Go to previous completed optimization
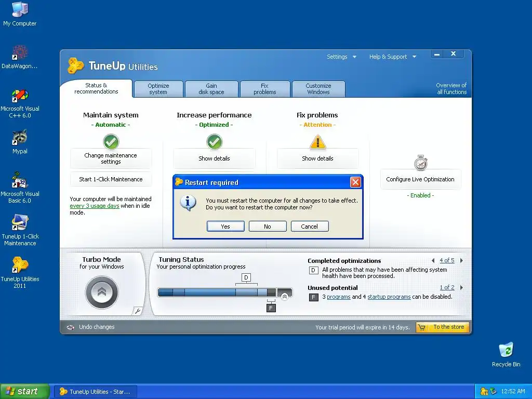The height and width of the screenshot is (399, 532). click(433, 261)
